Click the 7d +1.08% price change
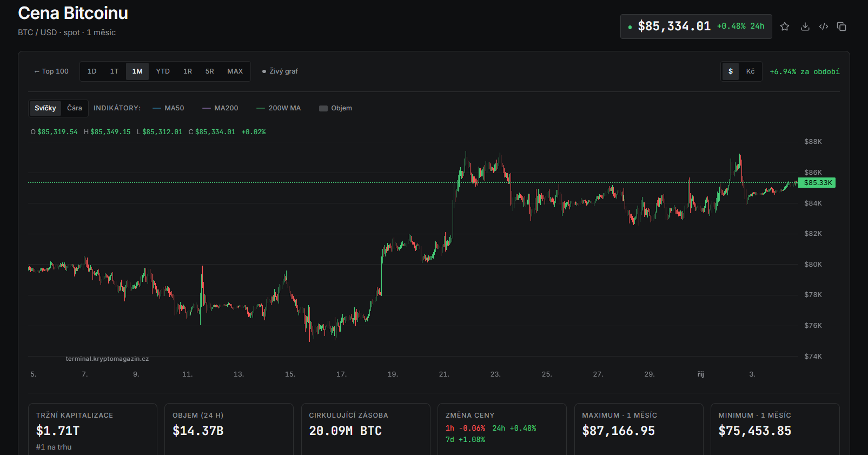Image resolution: width=868 pixels, height=455 pixels. pyautogui.click(x=465, y=439)
